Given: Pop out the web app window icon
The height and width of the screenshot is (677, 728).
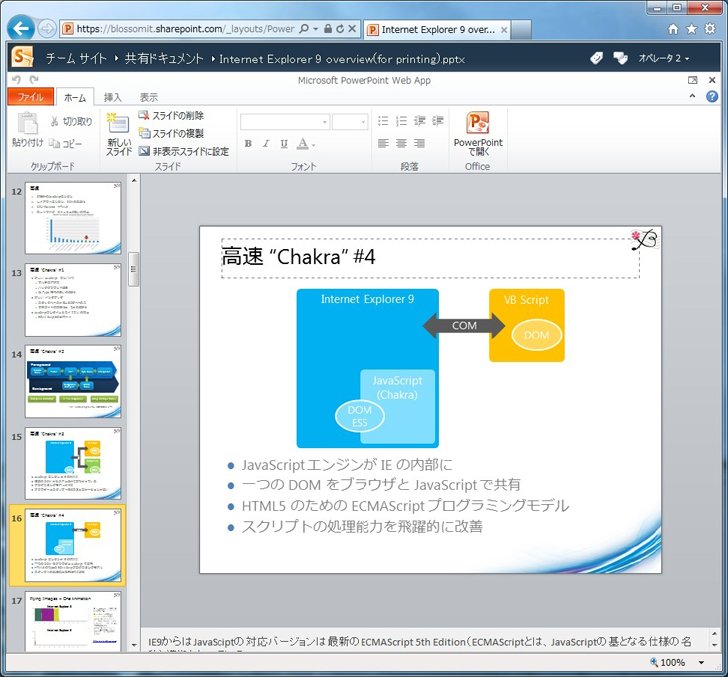Looking at the screenshot, I should coord(692,80).
